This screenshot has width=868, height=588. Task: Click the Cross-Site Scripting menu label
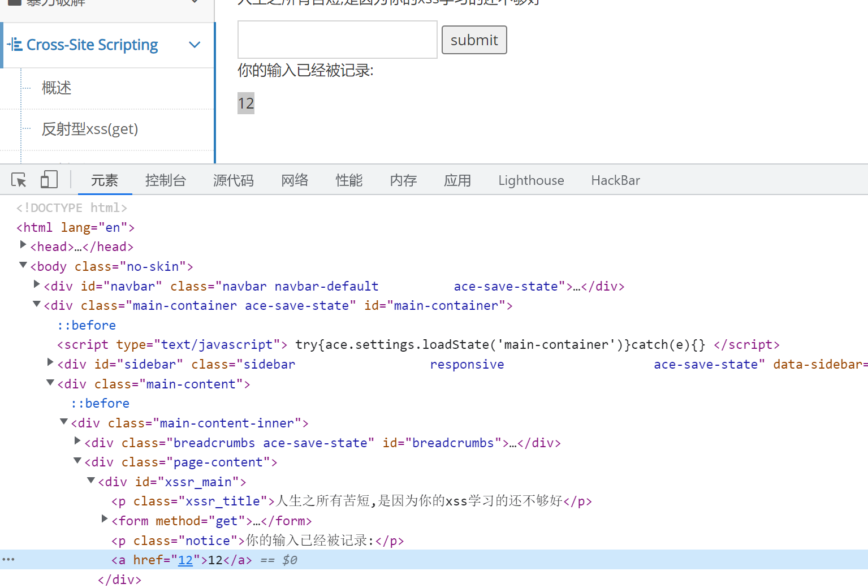[92, 45]
